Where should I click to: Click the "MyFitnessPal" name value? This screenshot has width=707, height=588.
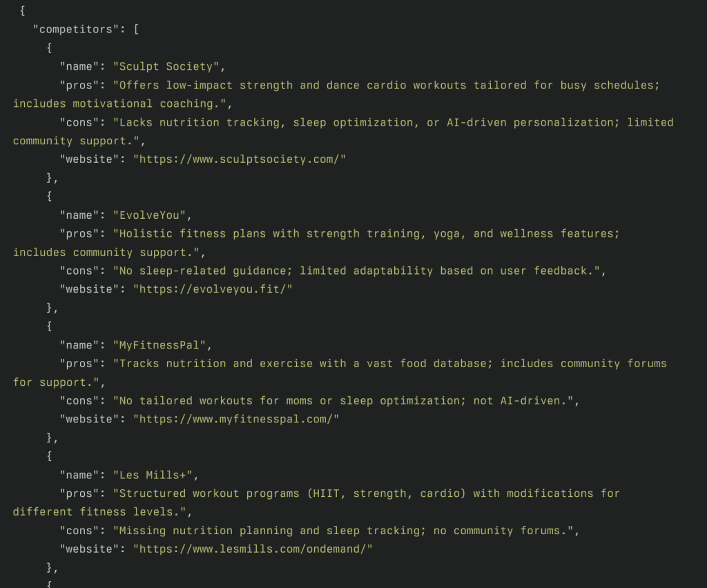coord(159,346)
